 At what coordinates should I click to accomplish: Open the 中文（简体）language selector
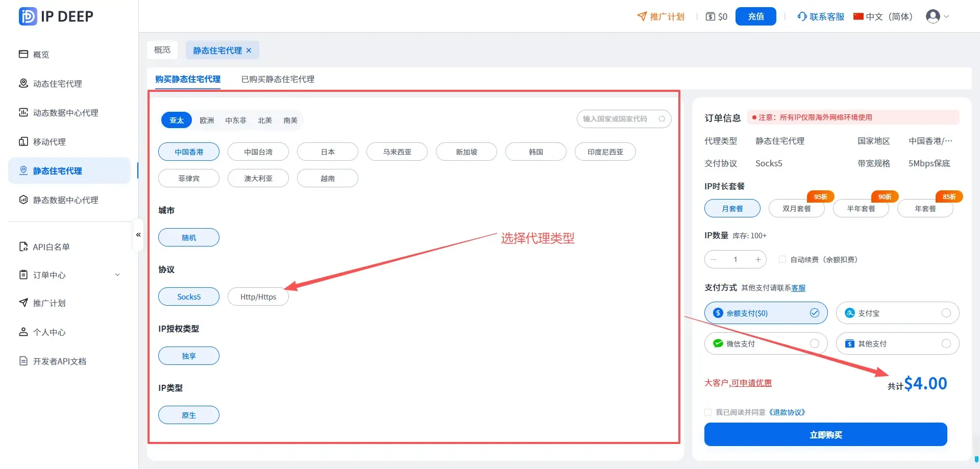883,16
